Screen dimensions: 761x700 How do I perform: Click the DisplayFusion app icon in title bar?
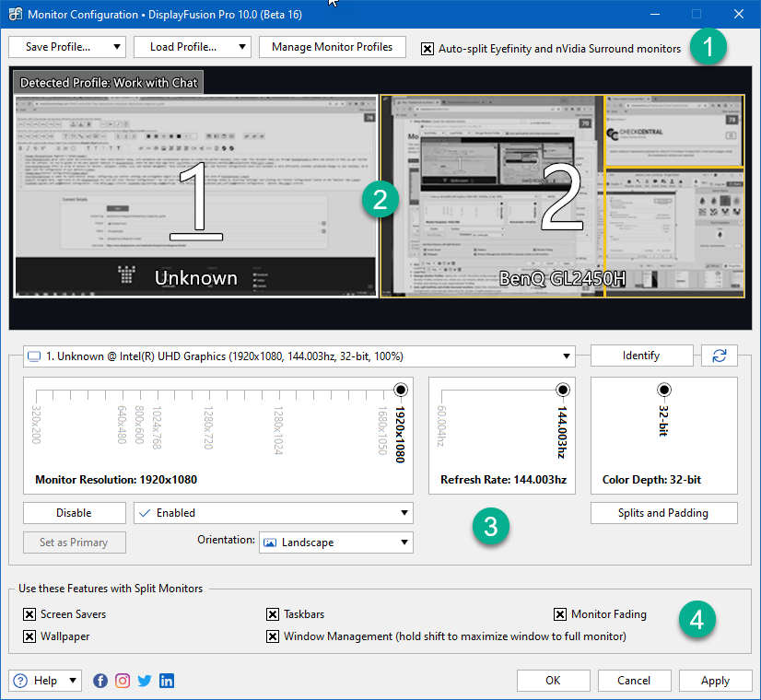15,14
